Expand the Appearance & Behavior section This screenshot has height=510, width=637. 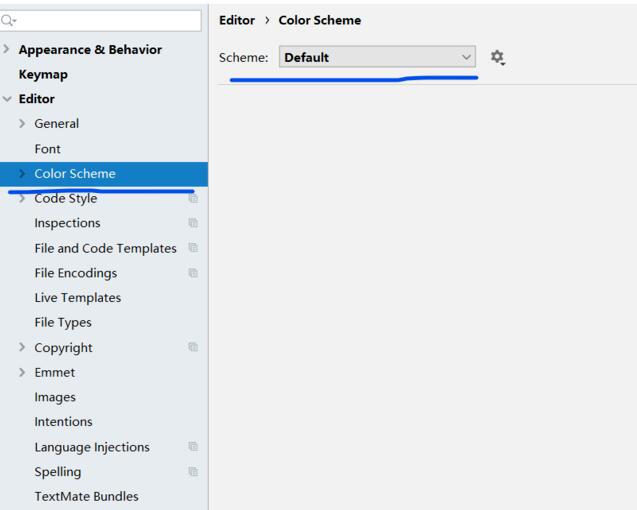(6, 49)
